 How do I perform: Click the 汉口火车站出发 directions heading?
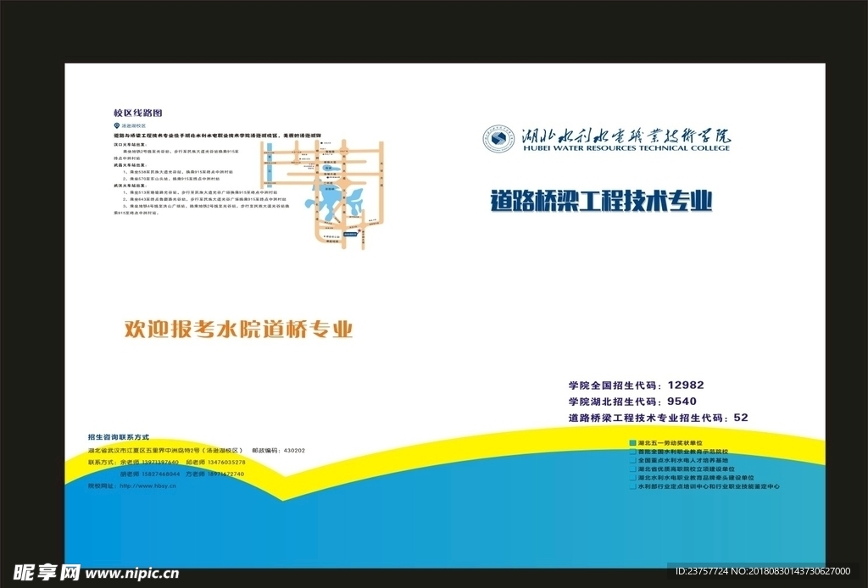130,144
